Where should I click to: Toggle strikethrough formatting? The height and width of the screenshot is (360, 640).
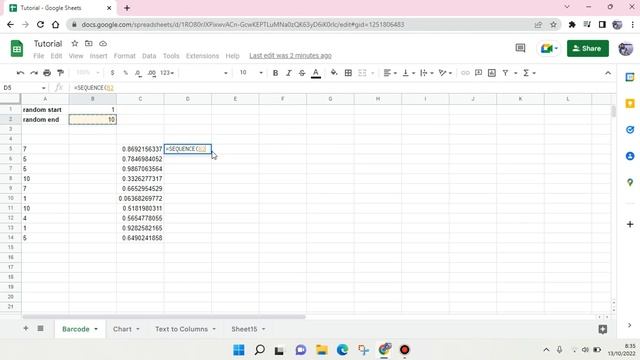(302, 73)
